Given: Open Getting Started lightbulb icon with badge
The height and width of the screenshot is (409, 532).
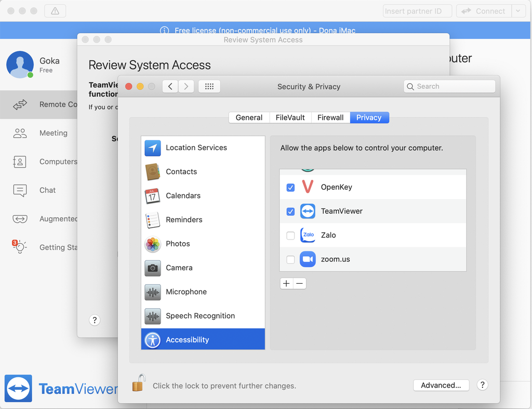Looking at the screenshot, I should tap(19, 247).
